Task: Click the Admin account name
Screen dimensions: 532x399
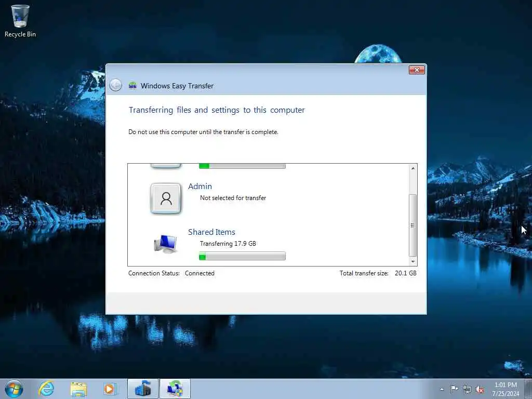Action: pyautogui.click(x=200, y=187)
